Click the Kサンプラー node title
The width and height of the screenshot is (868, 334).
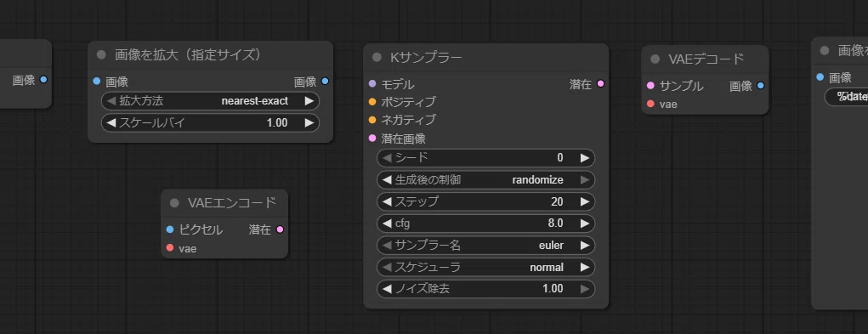click(x=426, y=58)
